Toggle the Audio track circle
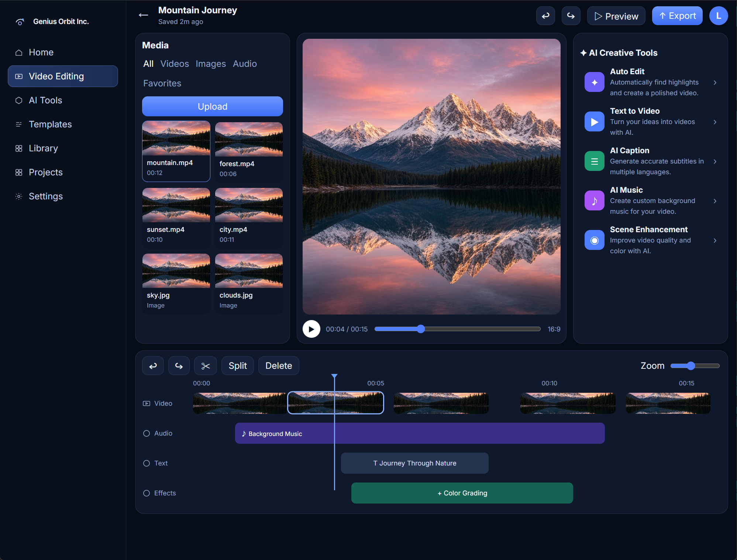This screenshot has width=737, height=560. pos(147,433)
